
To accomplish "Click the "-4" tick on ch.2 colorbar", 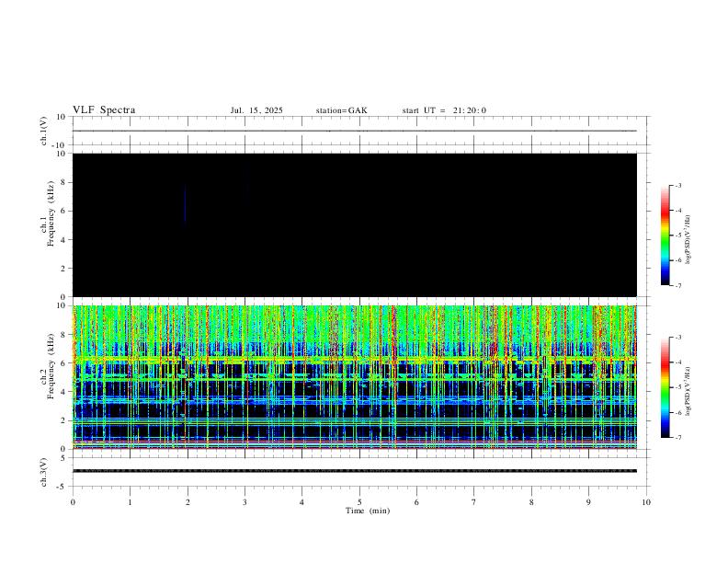I will point(678,362).
